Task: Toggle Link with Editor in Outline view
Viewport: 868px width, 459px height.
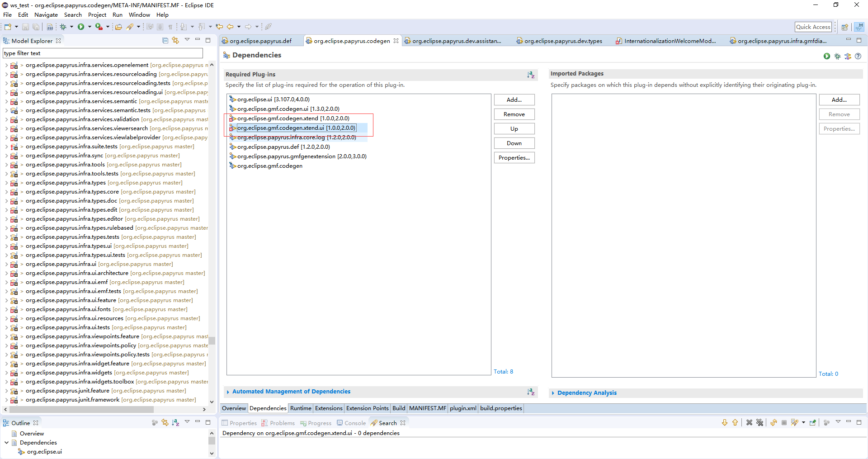Action: [x=165, y=422]
